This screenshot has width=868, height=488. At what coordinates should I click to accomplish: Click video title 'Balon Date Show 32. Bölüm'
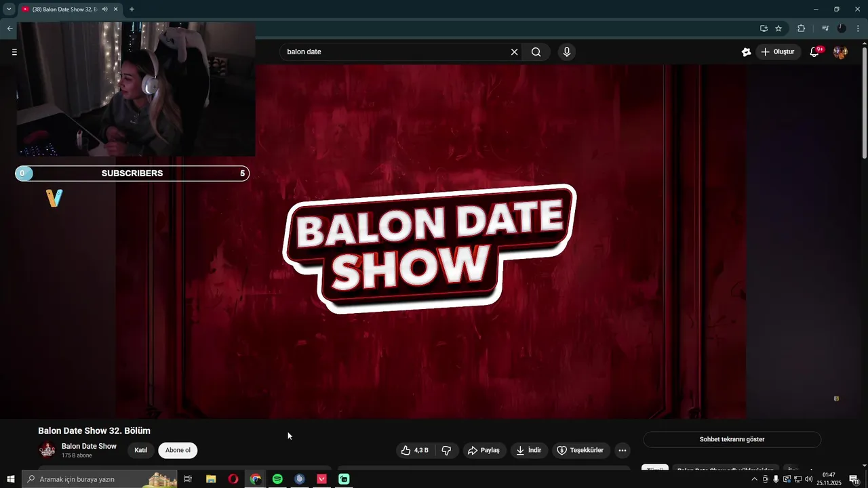coord(94,430)
